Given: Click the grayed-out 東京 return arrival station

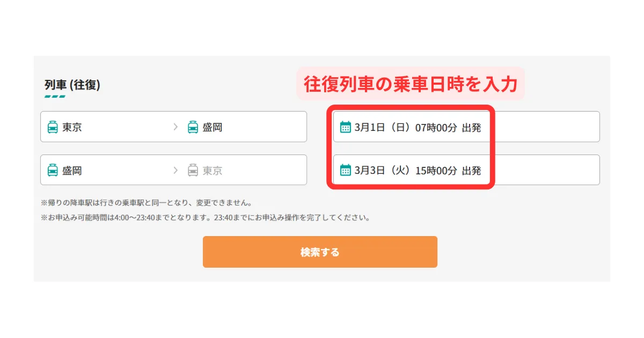Looking at the screenshot, I should point(213,171).
